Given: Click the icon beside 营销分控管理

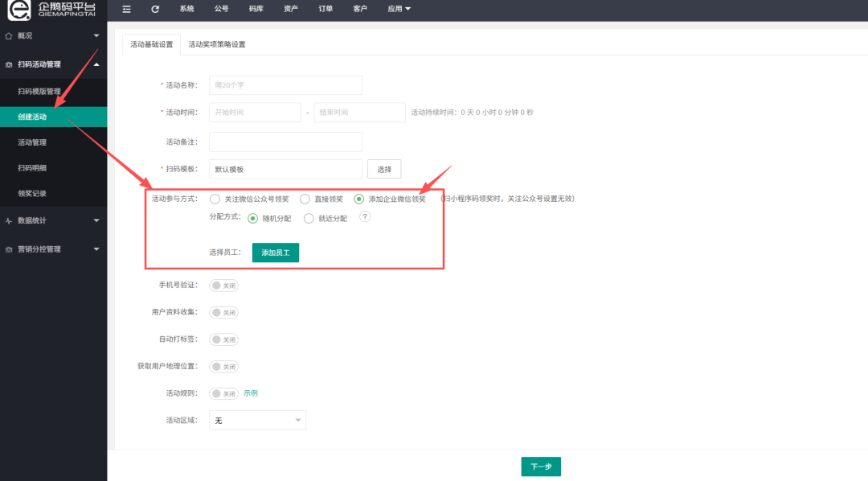Looking at the screenshot, I should click(x=9, y=249).
